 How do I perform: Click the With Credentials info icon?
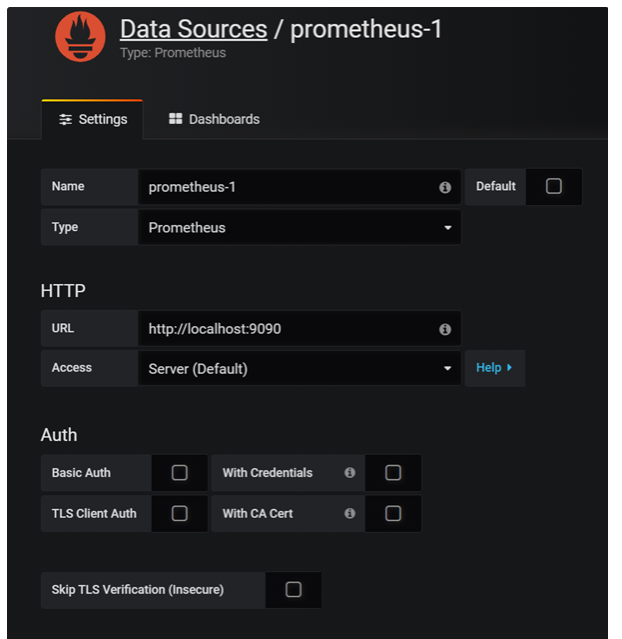[x=350, y=473]
